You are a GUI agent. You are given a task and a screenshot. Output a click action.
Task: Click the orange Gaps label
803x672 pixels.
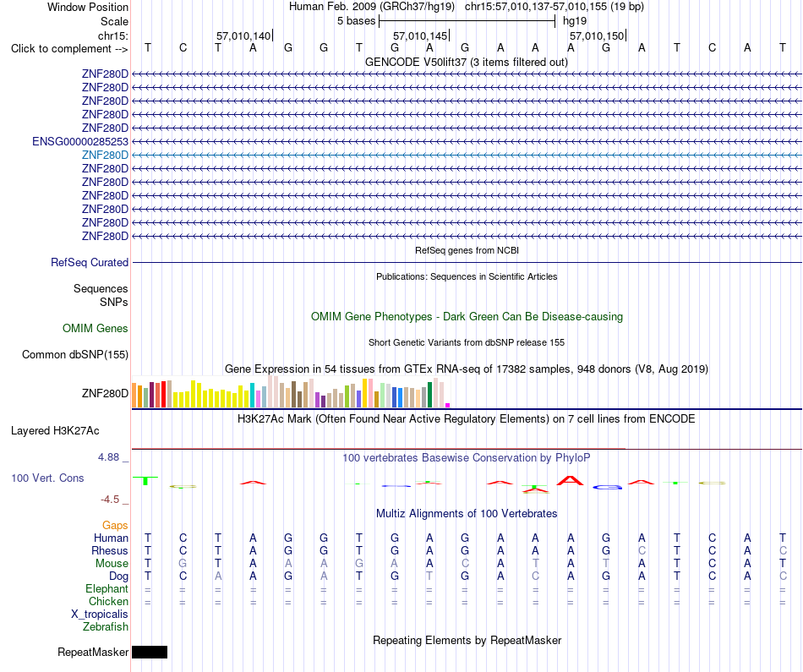pyautogui.click(x=115, y=526)
